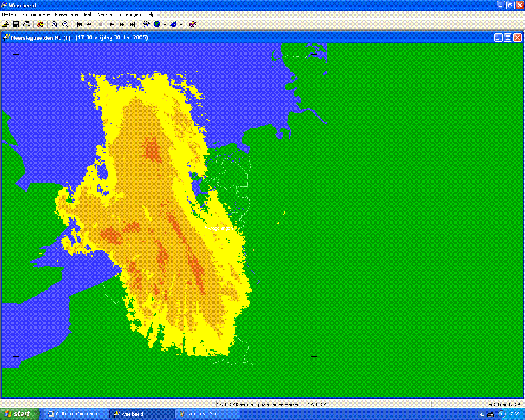Screen dimensions: 525x420
Task: Click the Windows start button
Action: coord(20,414)
